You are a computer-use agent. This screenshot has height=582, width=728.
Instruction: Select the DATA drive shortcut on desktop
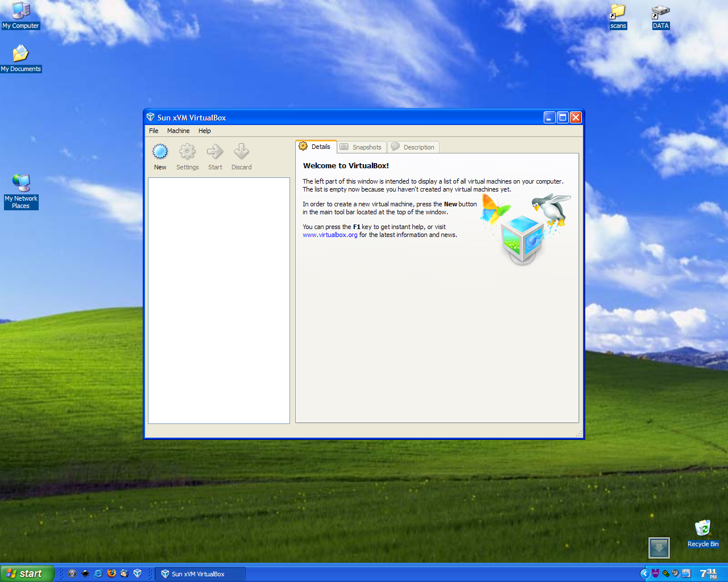660,16
